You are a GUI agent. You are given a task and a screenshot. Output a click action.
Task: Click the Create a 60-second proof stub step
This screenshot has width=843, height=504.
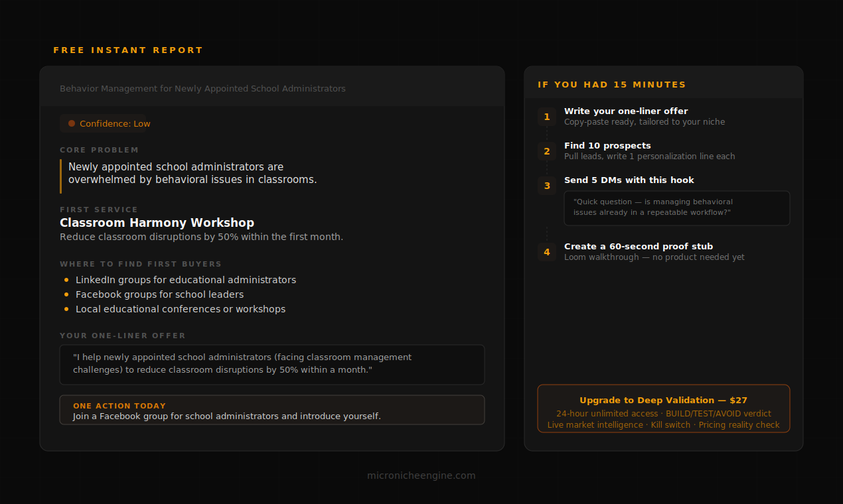pos(654,251)
